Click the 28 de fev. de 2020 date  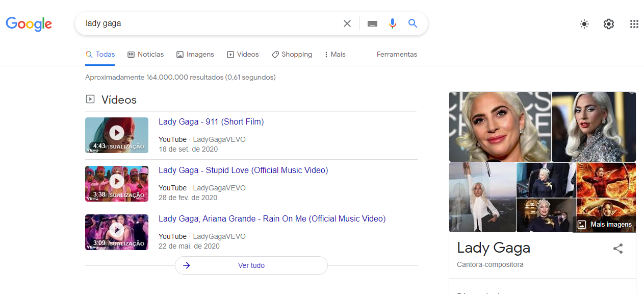coord(188,198)
